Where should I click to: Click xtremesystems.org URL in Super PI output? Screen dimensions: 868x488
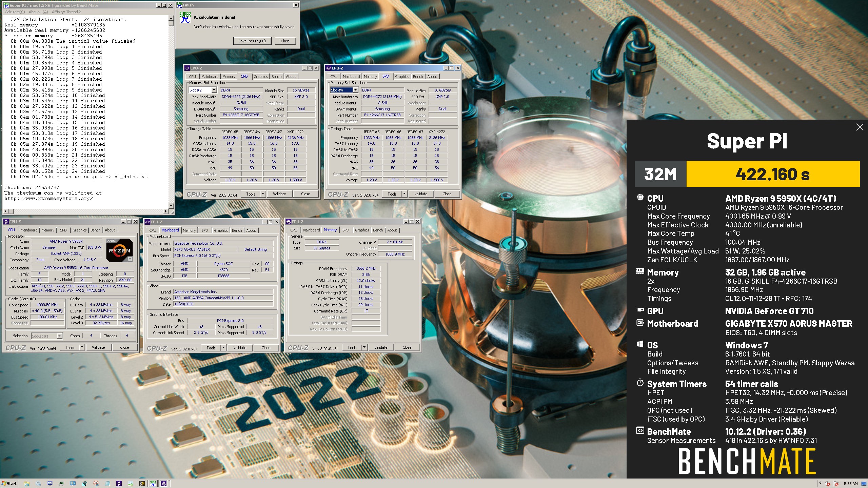point(48,198)
